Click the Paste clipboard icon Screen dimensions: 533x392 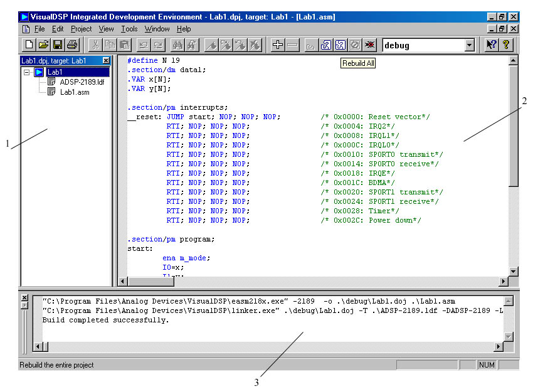point(124,45)
